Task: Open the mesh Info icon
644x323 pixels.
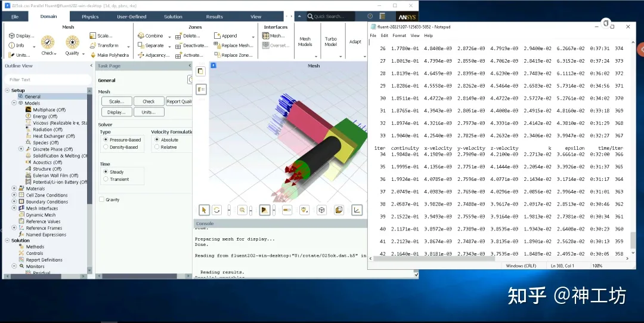Action: pyautogui.click(x=11, y=45)
